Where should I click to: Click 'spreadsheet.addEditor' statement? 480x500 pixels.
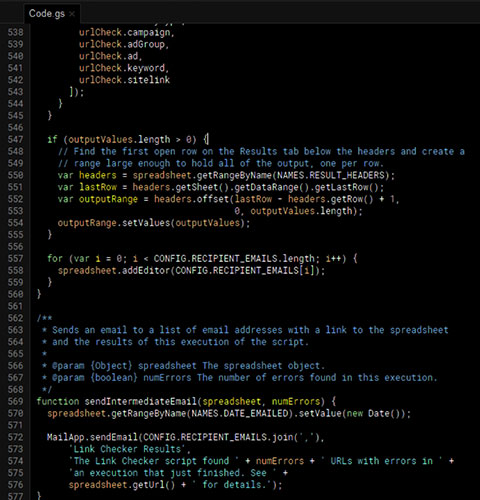191,270
